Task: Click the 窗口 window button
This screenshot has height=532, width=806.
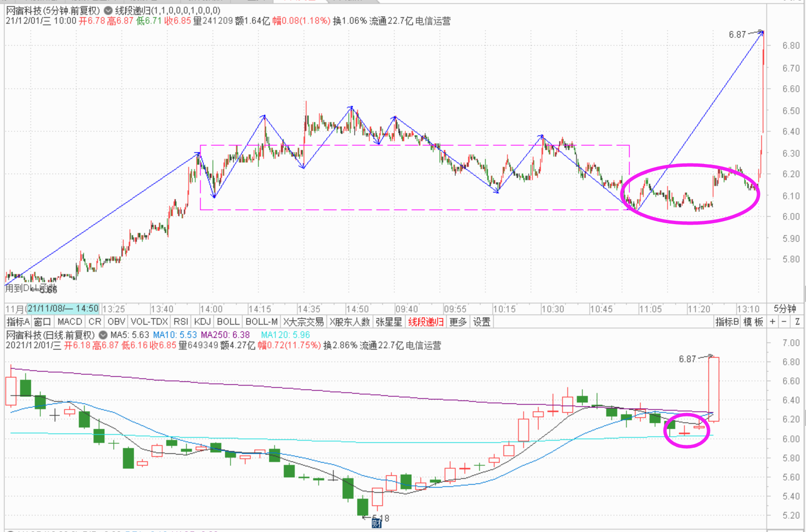Action: pos(43,322)
